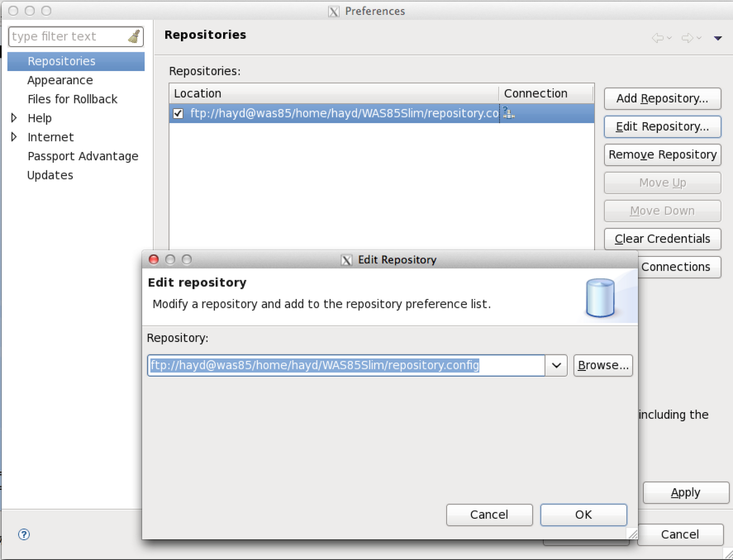Select Appearance in the preferences sidebar
This screenshot has width=733, height=560.
pyautogui.click(x=60, y=80)
